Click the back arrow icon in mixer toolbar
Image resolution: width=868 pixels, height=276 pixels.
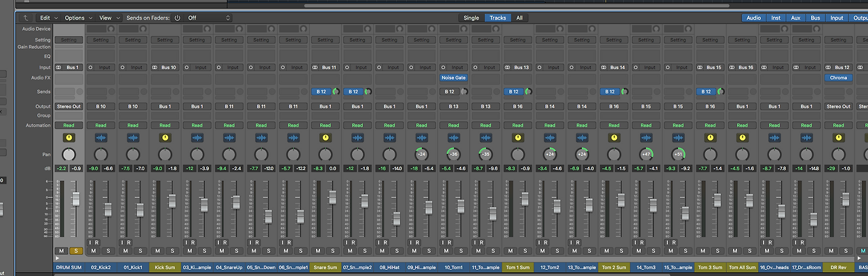pos(26,18)
